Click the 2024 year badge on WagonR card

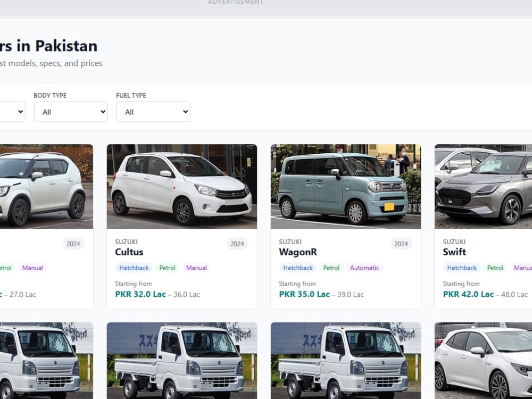[x=401, y=244]
